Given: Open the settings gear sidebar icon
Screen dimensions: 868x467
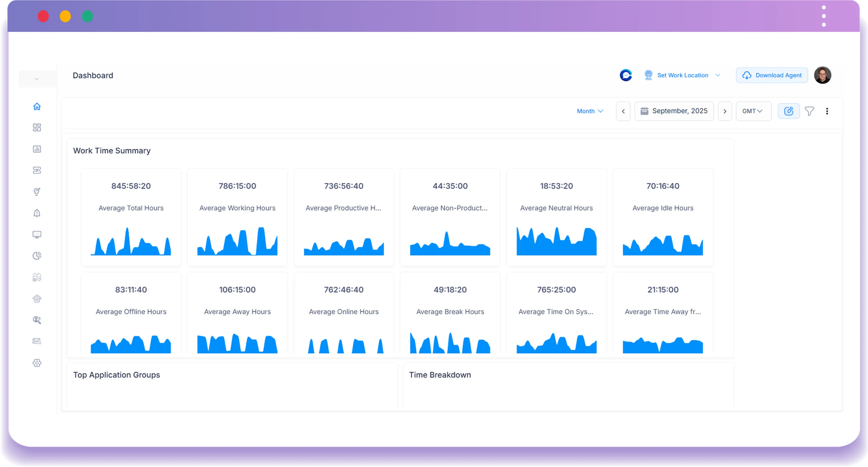Looking at the screenshot, I should (x=37, y=363).
